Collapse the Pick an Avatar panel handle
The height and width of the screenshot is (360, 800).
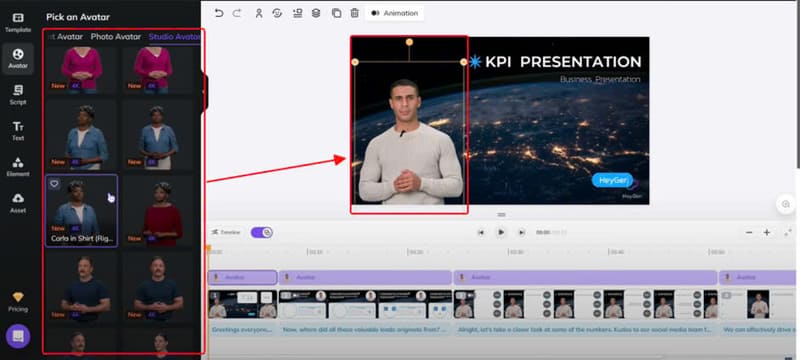pos(204,92)
